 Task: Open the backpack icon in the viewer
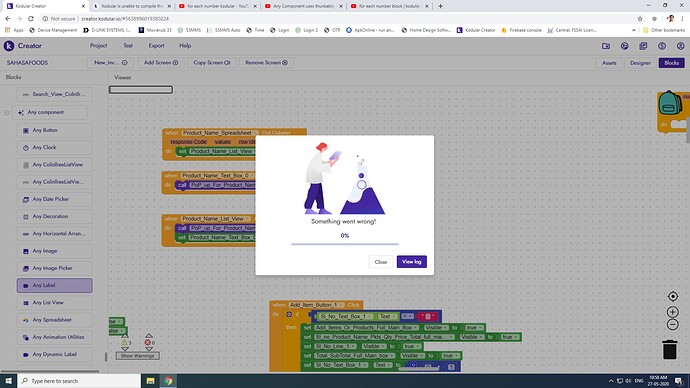pos(670,103)
